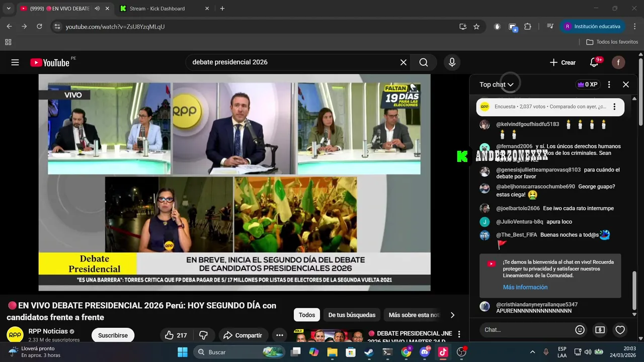644x362 pixels.
Task: Open a new browser tab
Action: pos(222,9)
